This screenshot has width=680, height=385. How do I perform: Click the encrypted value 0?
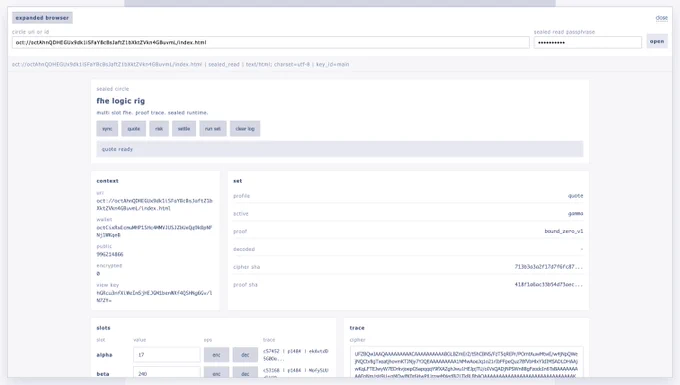coord(98,274)
